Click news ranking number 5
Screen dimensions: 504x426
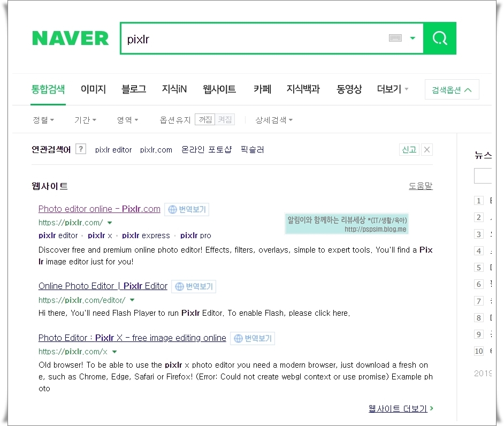[479, 268]
